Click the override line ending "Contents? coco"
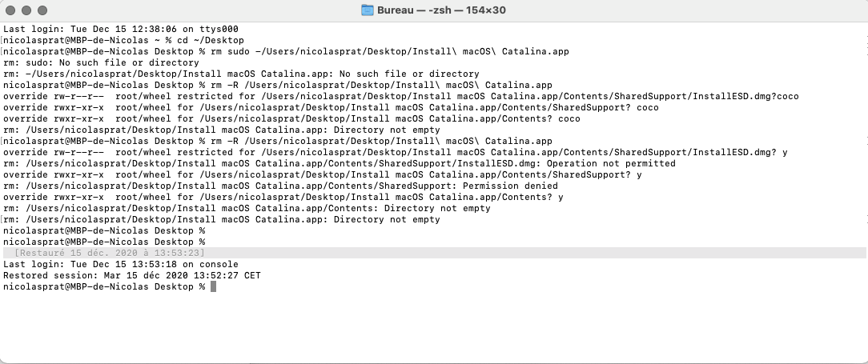868x364 pixels. point(291,118)
